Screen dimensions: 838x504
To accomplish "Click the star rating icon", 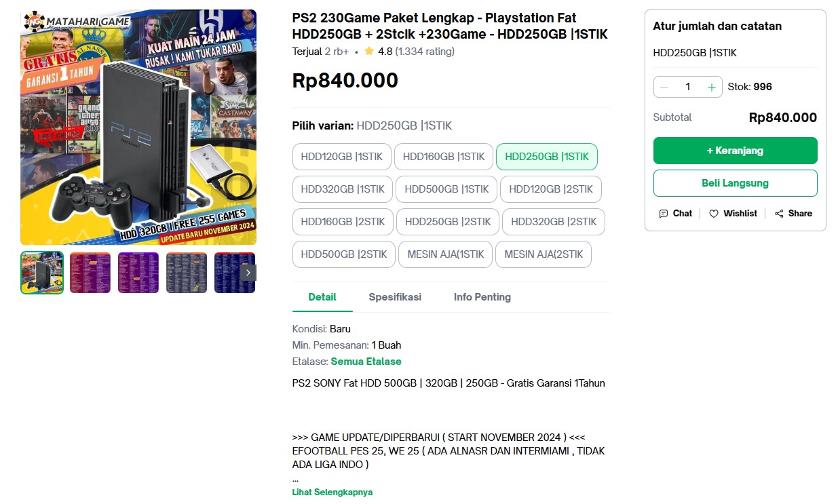I will [x=368, y=51].
